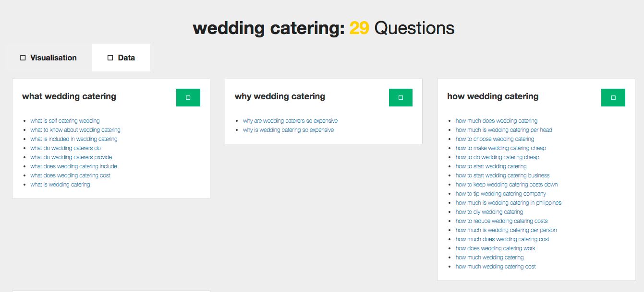644x292 pixels.
Task: Open 'what does wedding catering include' link
Action: click(x=73, y=166)
